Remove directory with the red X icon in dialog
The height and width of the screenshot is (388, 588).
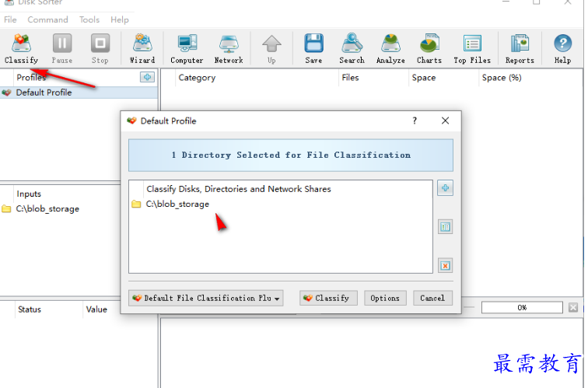pos(445,266)
